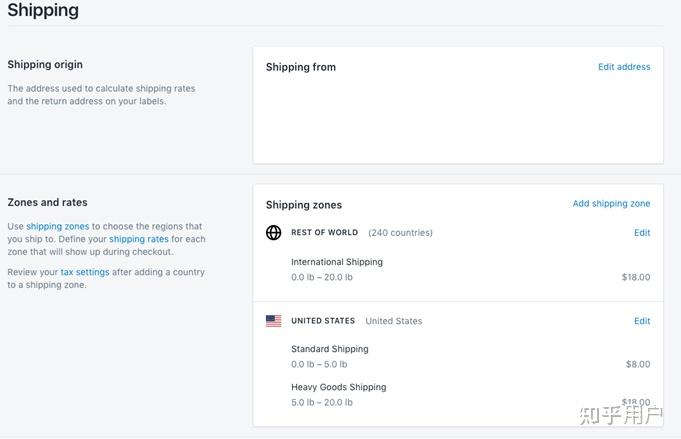
Task: Click the globe icon beside Rest of World
Action: pos(273,233)
